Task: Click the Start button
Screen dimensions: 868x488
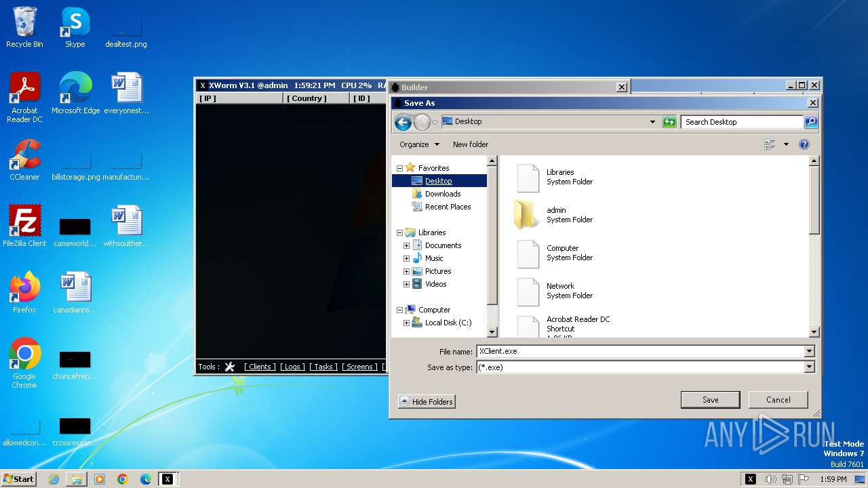Action: pos(18,479)
